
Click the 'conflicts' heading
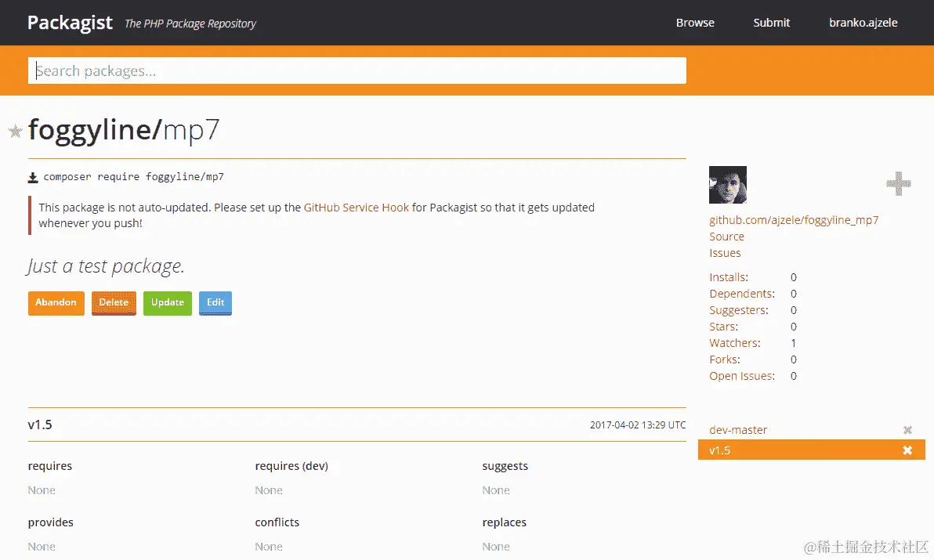[x=277, y=522]
